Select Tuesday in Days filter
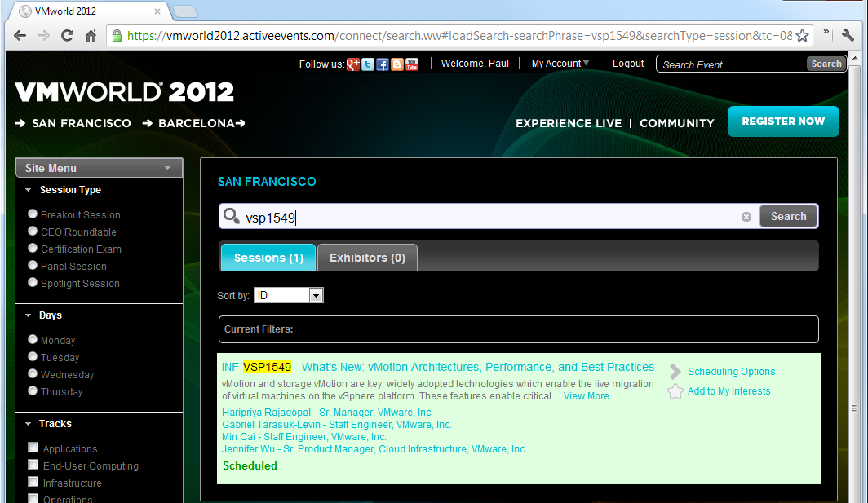Screen dimensions: 868x503 [33, 356]
